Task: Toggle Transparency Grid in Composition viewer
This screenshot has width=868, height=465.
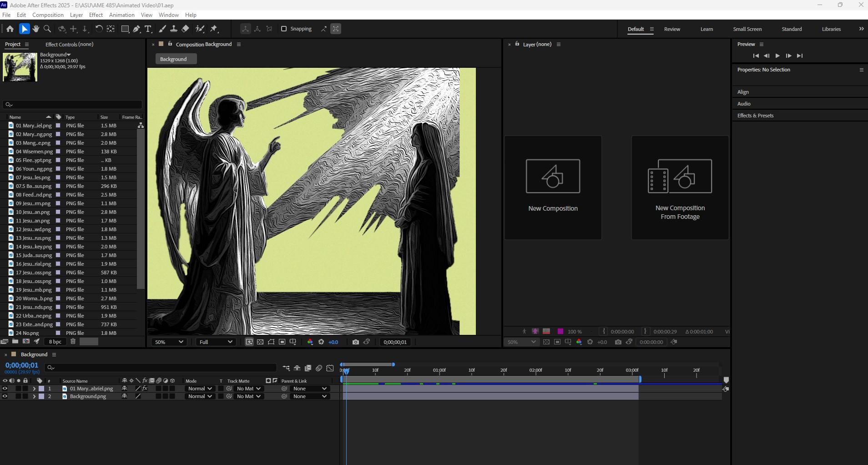Action: click(260, 342)
